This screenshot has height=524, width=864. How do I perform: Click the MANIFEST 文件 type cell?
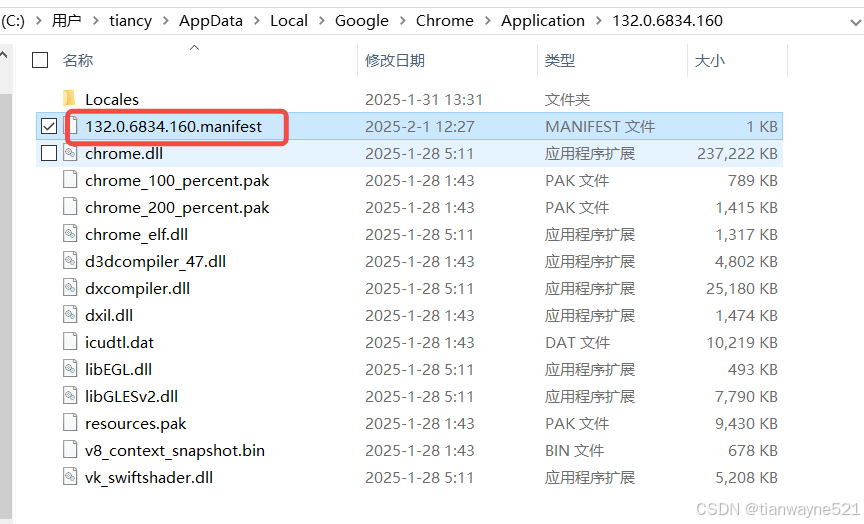pyautogui.click(x=600, y=126)
